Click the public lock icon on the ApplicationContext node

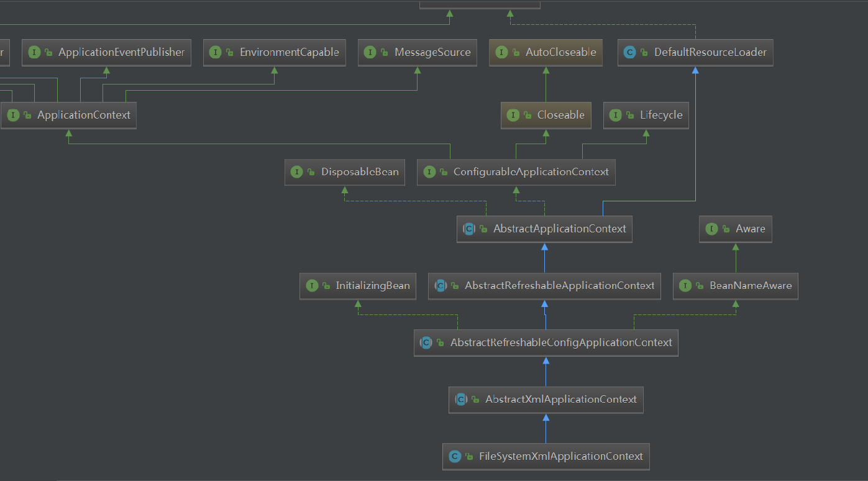28,116
